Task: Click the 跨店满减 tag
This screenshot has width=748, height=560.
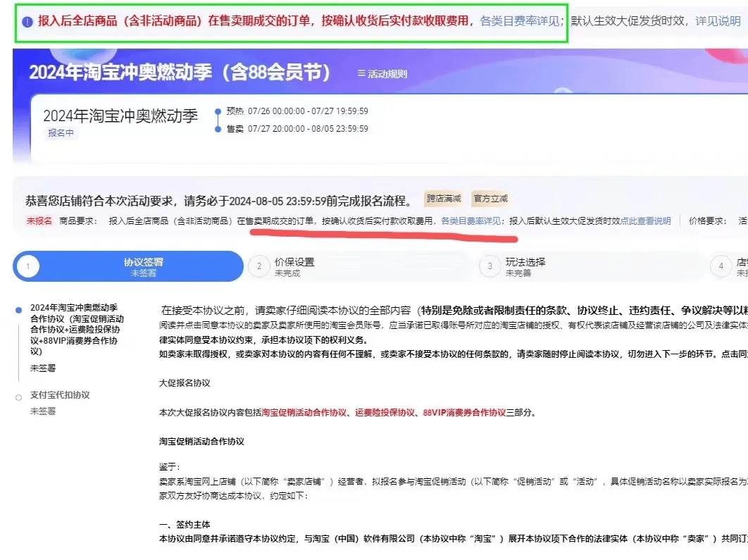Action: tap(444, 199)
